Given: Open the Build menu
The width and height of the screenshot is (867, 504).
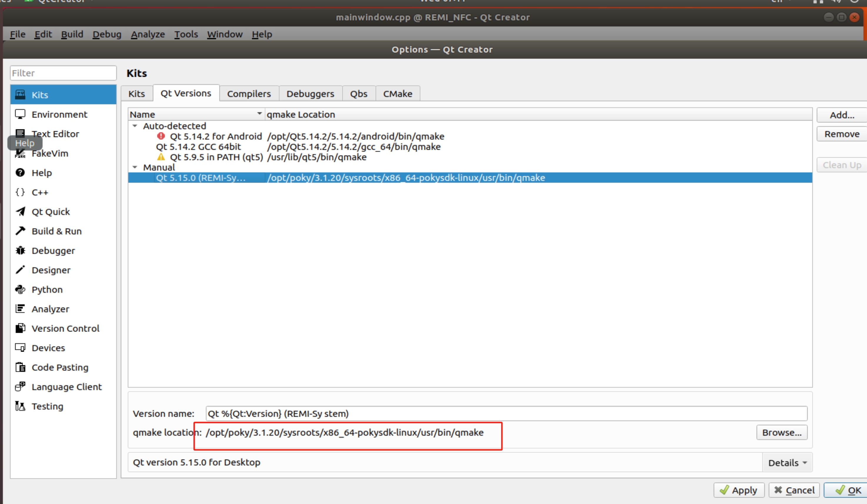Looking at the screenshot, I should tap(72, 34).
